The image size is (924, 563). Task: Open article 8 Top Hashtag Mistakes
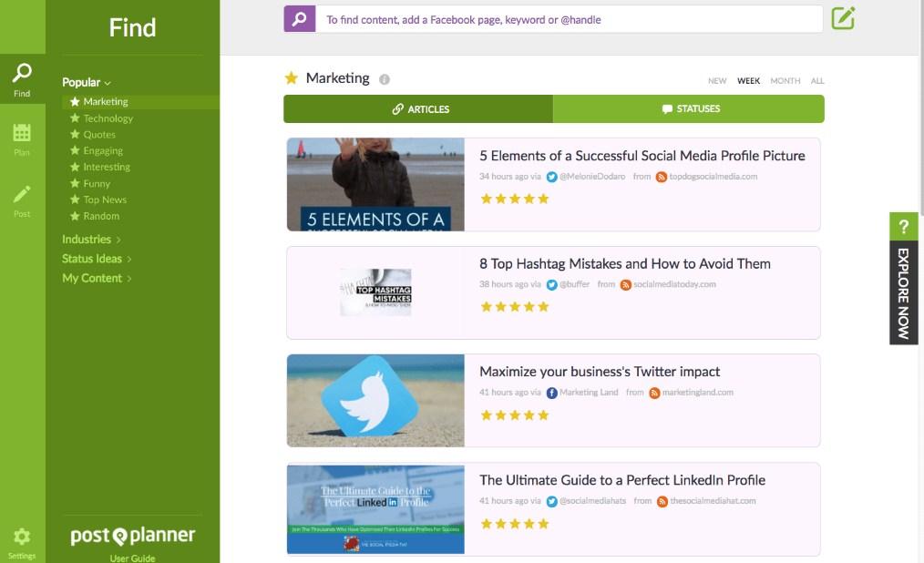[x=624, y=264]
